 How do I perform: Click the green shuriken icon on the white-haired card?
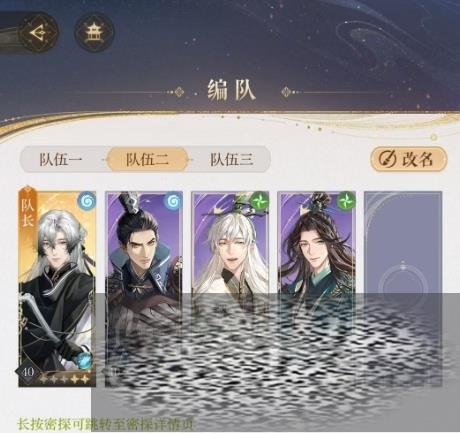pyautogui.click(x=260, y=201)
